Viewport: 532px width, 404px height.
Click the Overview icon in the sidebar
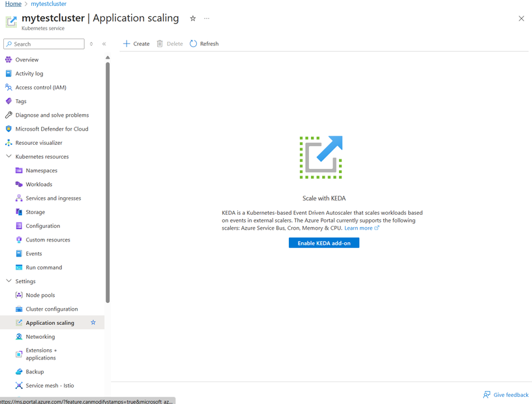point(8,60)
